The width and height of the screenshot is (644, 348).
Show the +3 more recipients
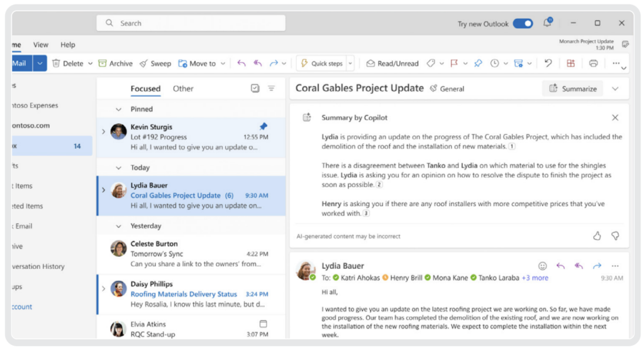(x=535, y=278)
